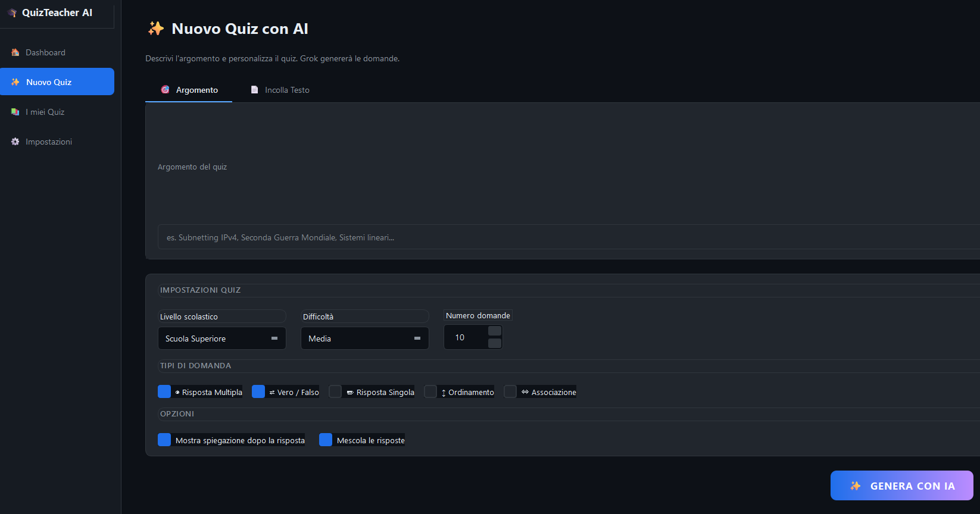Click the sparkle icon beside Nuovo Quiz
The height and width of the screenshot is (514, 980).
point(15,82)
